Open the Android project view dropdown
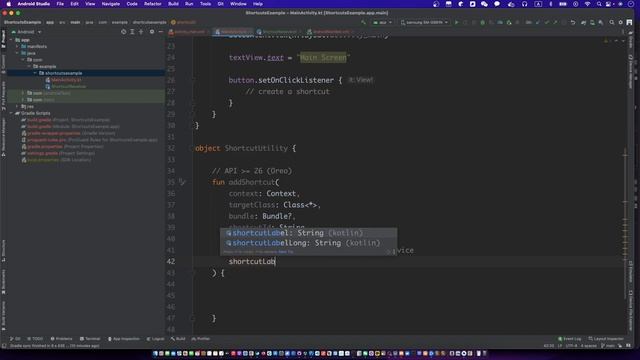 (27, 31)
